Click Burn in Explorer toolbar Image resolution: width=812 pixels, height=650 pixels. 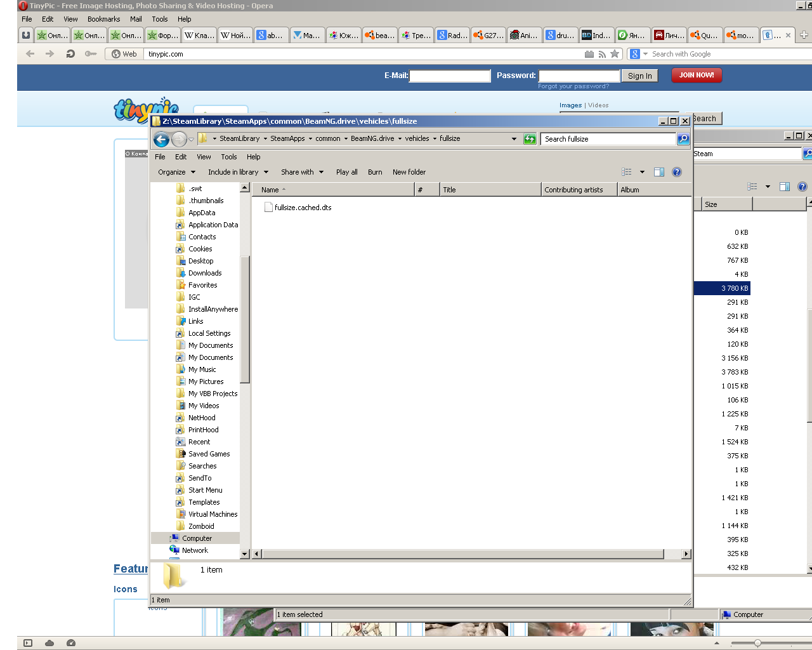375,172
